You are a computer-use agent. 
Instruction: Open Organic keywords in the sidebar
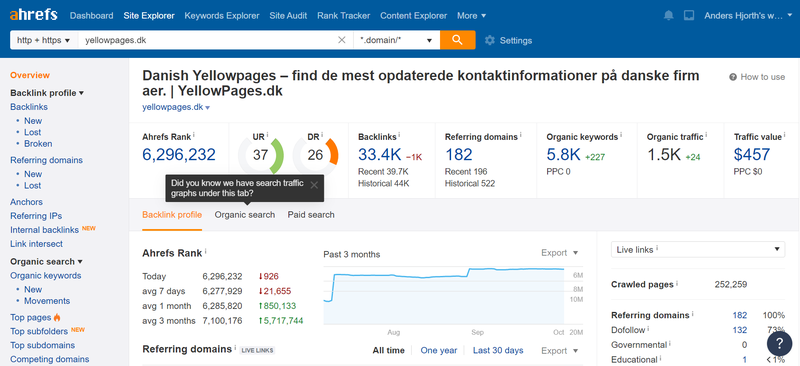[46, 276]
